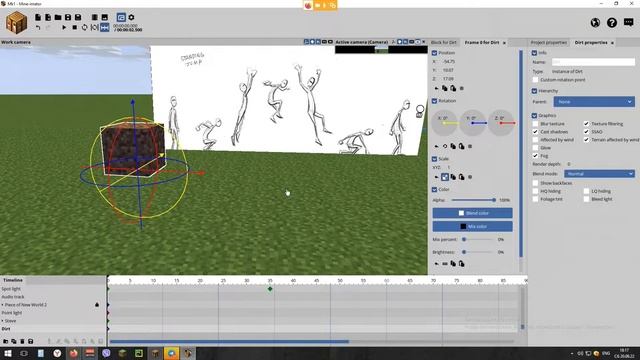The height and width of the screenshot is (360, 640).
Task: Click the lock icon on Piece of New World 2
Action: [x=97, y=305]
